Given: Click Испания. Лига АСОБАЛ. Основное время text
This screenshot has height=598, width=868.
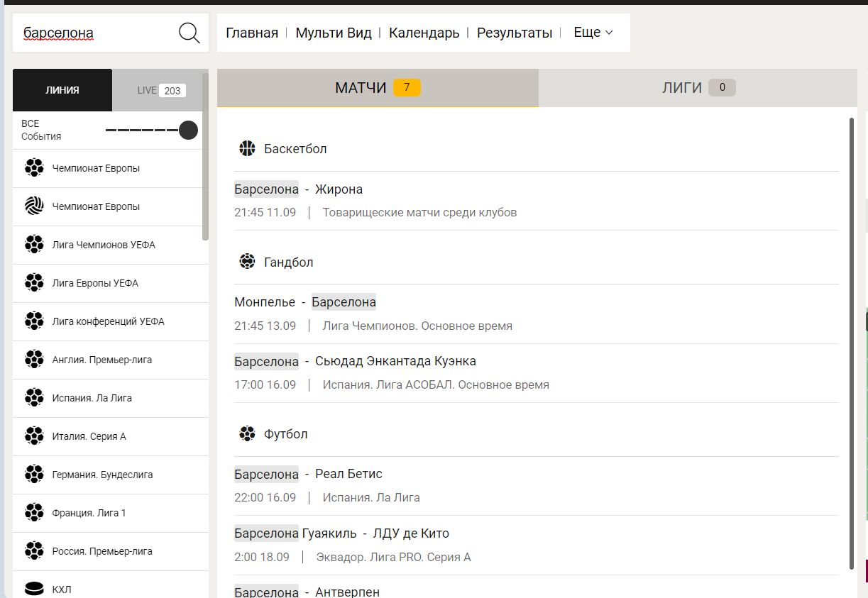Looking at the screenshot, I should 436,384.
